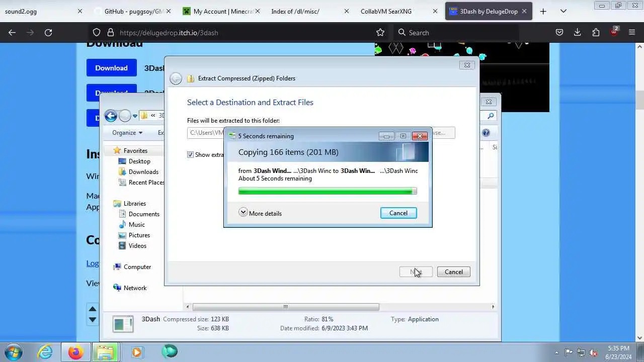The height and width of the screenshot is (362, 644).
Task: Switch to Firefox on the taskbar
Action: pos(75,352)
